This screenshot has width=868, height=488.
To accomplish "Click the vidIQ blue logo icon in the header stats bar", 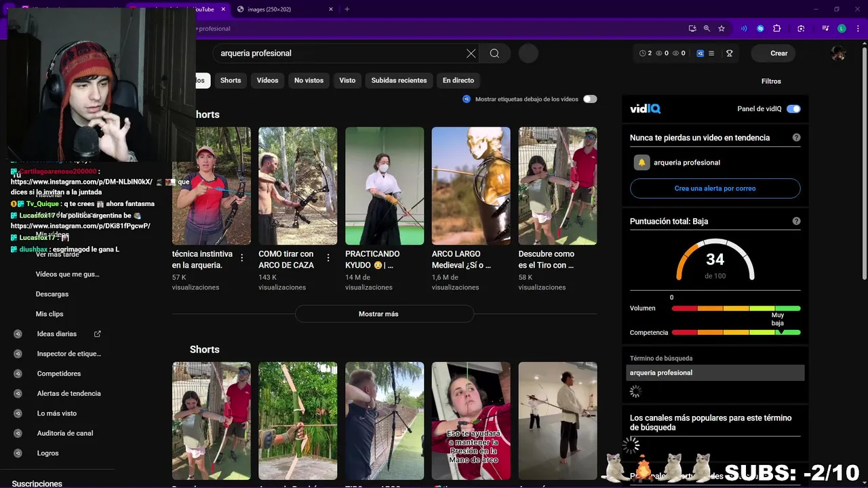I will [701, 54].
